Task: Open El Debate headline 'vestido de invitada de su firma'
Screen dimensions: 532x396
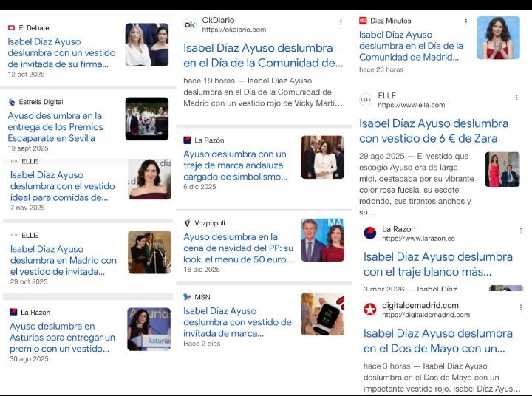Action: (x=61, y=53)
